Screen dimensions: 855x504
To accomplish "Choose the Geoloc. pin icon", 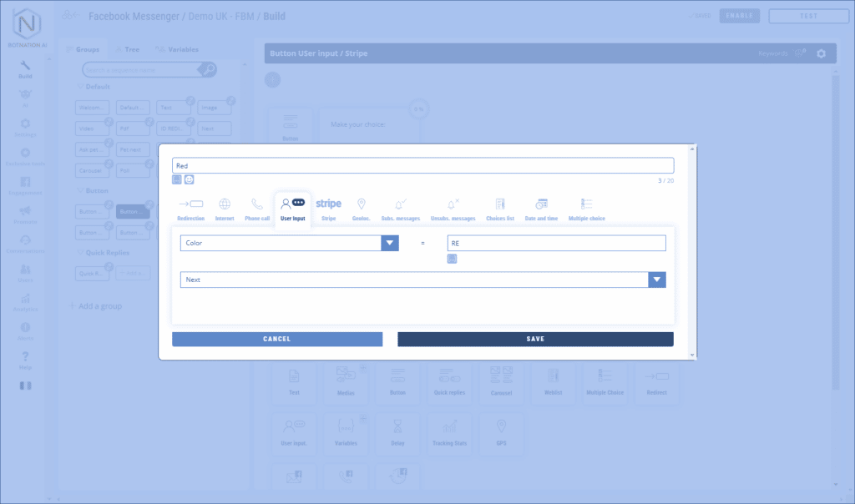I will pyautogui.click(x=362, y=208).
